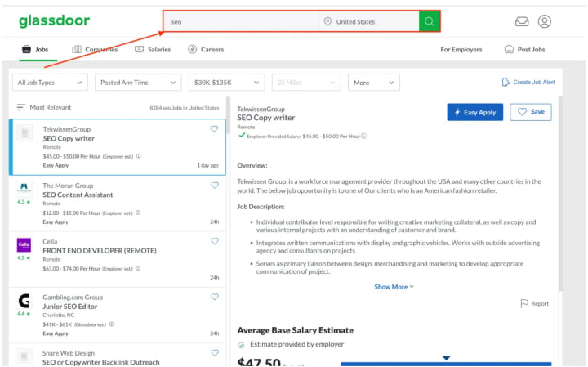
Task: Open the More filters dropdown
Action: tap(374, 83)
